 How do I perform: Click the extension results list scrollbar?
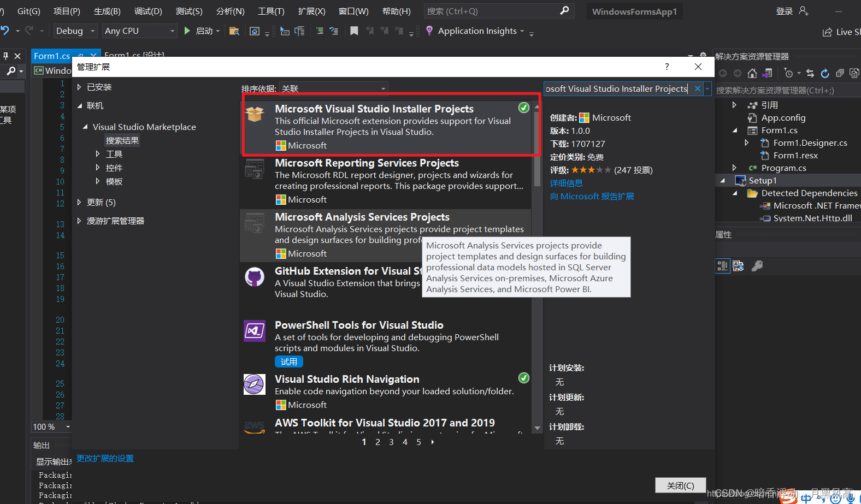coord(537,268)
